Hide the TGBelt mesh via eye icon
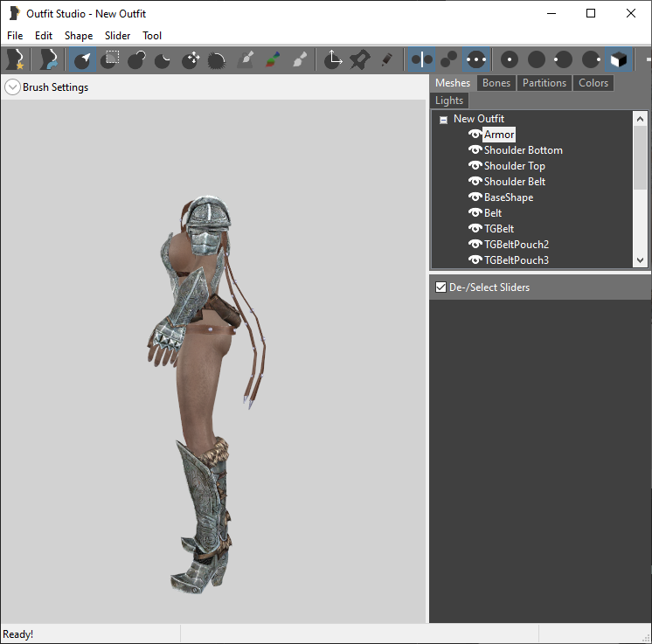652x644 pixels. (x=475, y=228)
